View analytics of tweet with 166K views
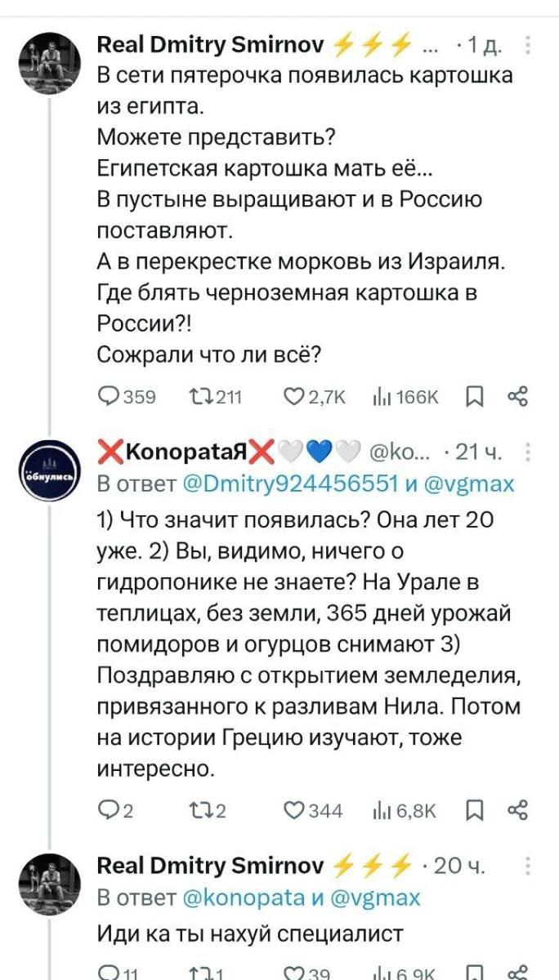 [382, 397]
